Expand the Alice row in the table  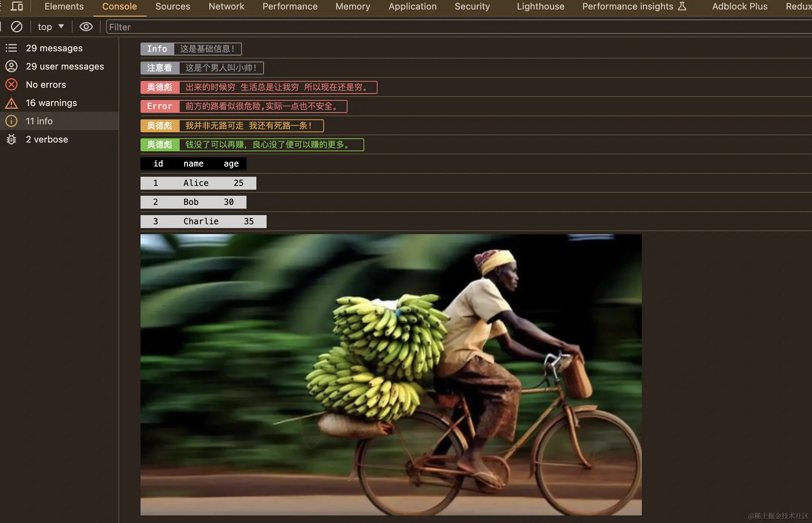[x=198, y=183]
